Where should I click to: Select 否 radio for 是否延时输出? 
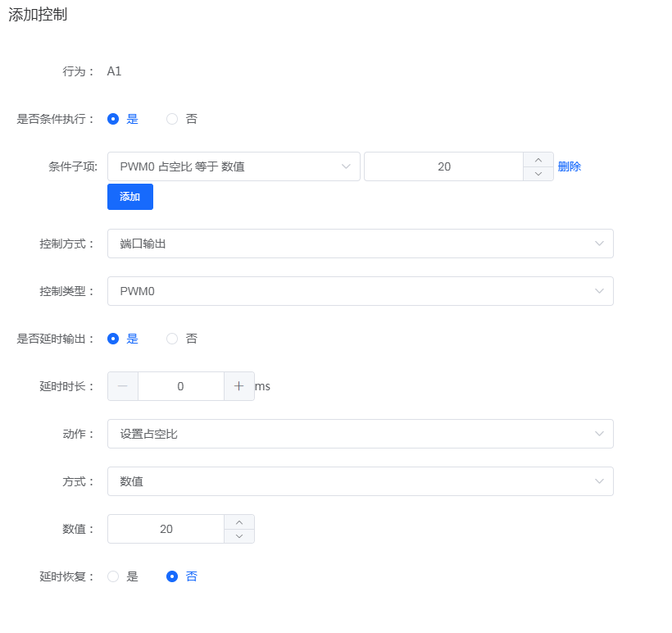click(x=171, y=339)
